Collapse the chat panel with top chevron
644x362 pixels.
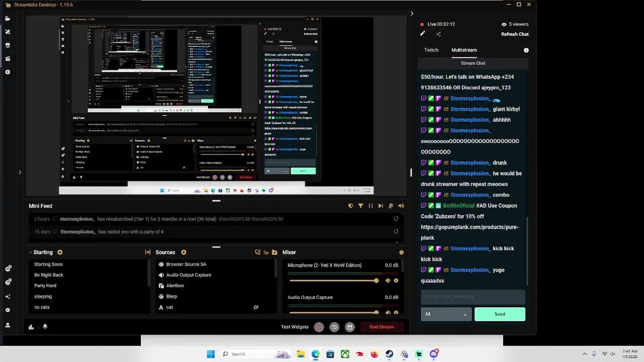[412, 14]
